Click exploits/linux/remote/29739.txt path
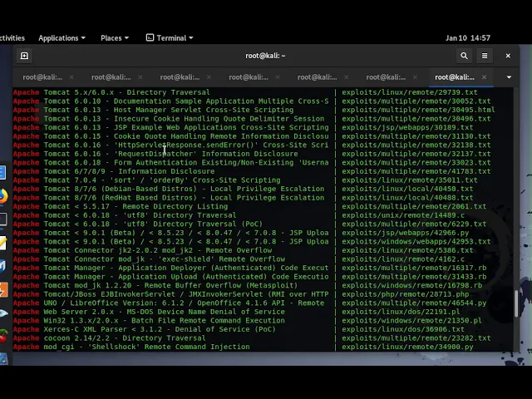This screenshot has height=399, width=532. point(410,92)
